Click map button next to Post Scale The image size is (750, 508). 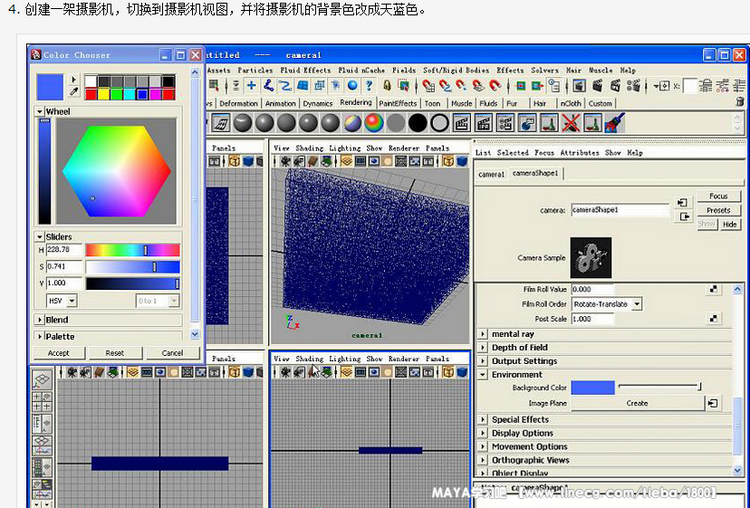(713, 319)
